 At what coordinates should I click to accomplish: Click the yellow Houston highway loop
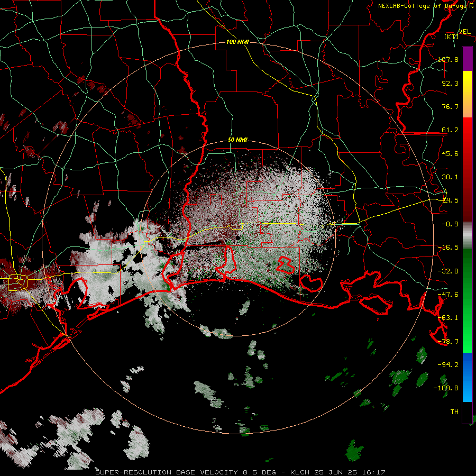point(18,282)
